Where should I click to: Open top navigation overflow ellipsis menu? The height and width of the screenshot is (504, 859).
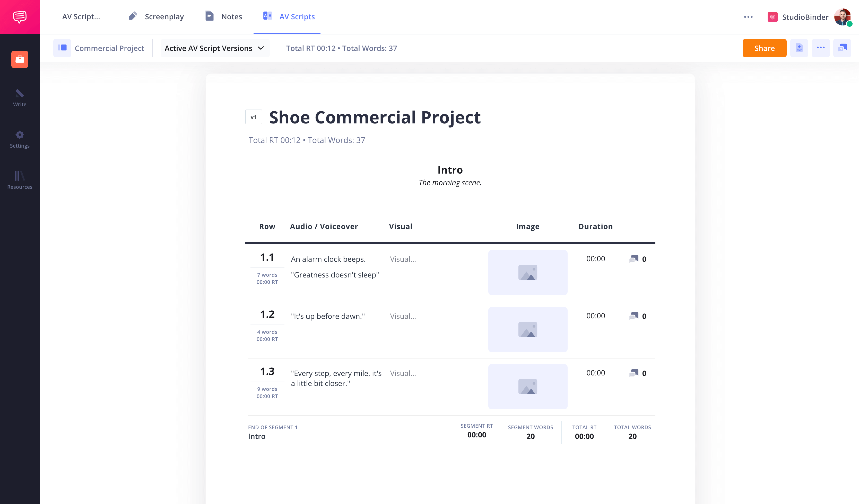pos(748,17)
